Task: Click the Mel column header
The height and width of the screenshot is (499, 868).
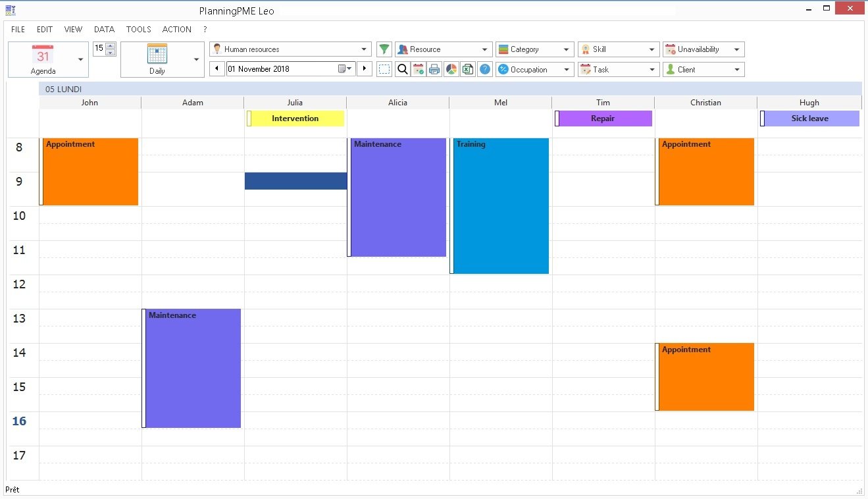Action: 501,103
